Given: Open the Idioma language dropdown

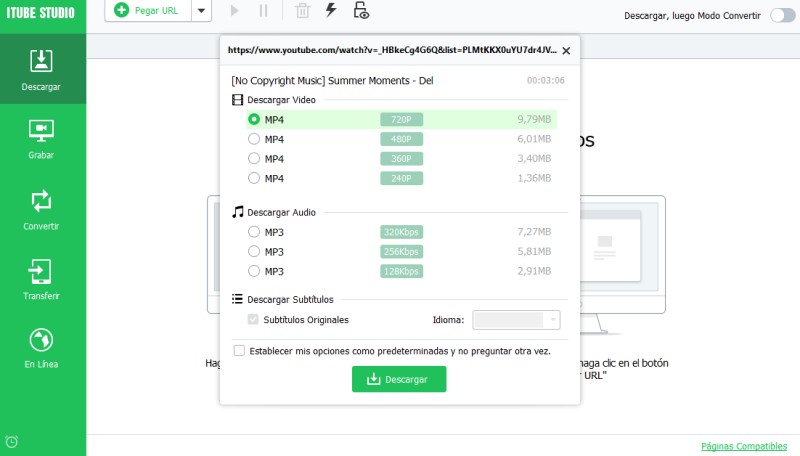Looking at the screenshot, I should coord(516,320).
